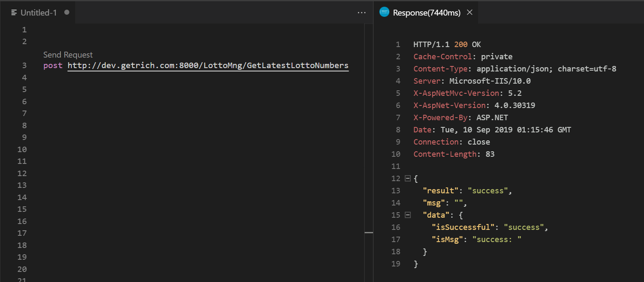Click the X-AspNetMvc-Version header name

pyautogui.click(x=456, y=93)
